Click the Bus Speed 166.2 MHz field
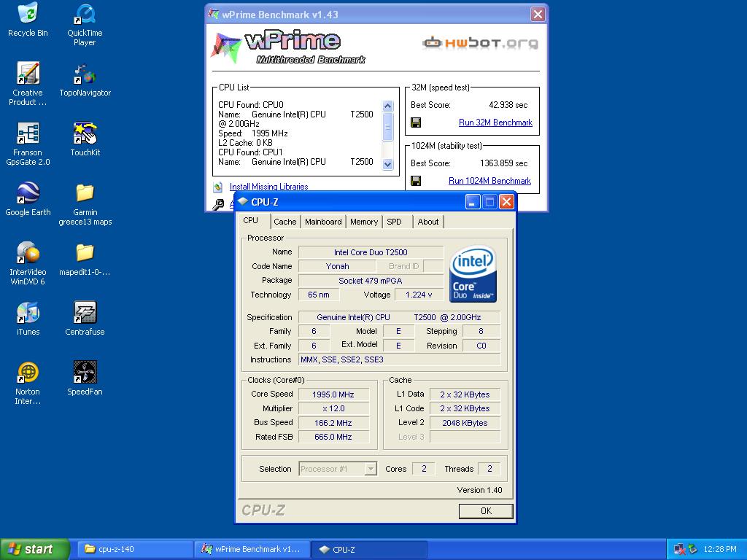This screenshot has width=747, height=560. point(333,423)
